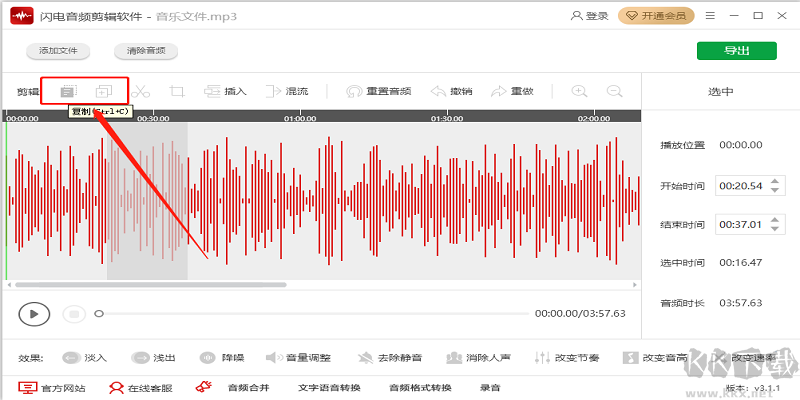The width and height of the screenshot is (800, 400).
Task: Apply the 淡出 fade-out effect
Action: (x=153, y=358)
